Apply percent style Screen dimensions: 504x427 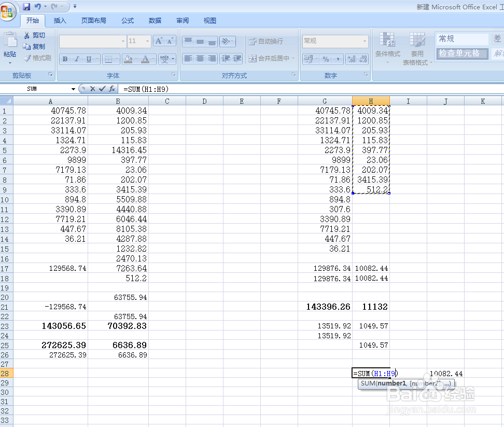pyautogui.click(x=326, y=59)
